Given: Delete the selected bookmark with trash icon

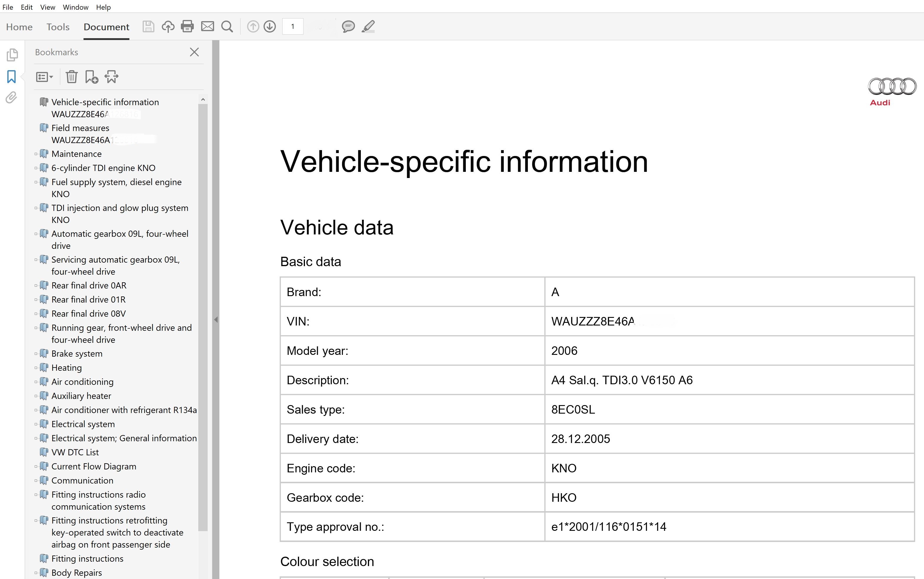Looking at the screenshot, I should (x=72, y=77).
